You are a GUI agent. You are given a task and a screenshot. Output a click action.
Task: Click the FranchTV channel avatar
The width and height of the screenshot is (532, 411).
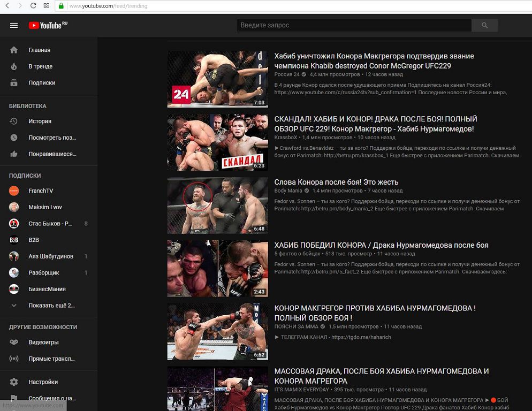[14, 191]
